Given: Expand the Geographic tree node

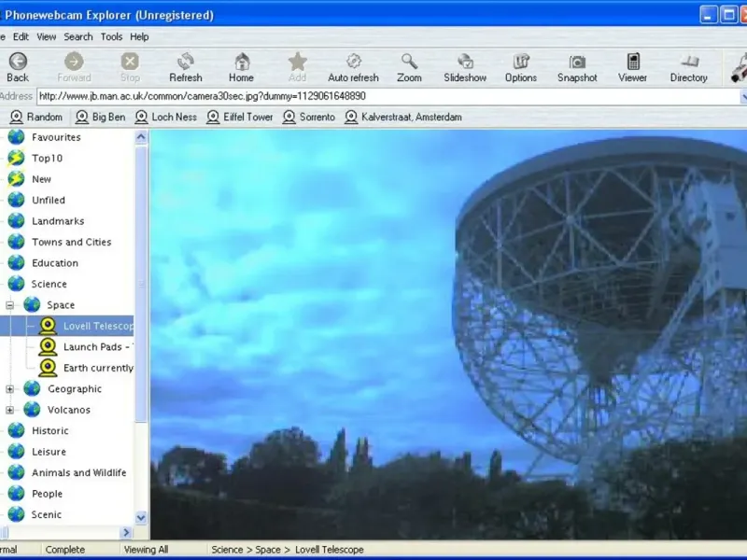Looking at the screenshot, I should click(10, 389).
